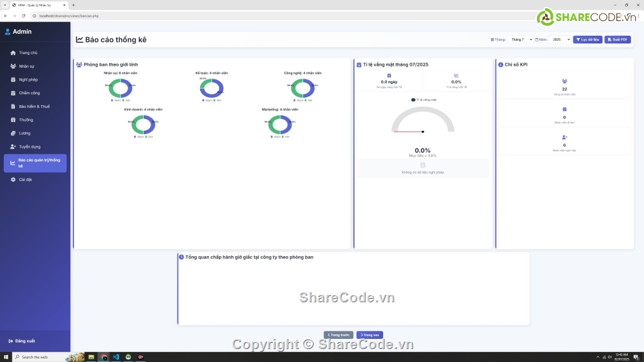The width and height of the screenshot is (644, 362).
Task: Click the 'Không có dữ liệu nghỉ phép' message
Action: [422, 172]
